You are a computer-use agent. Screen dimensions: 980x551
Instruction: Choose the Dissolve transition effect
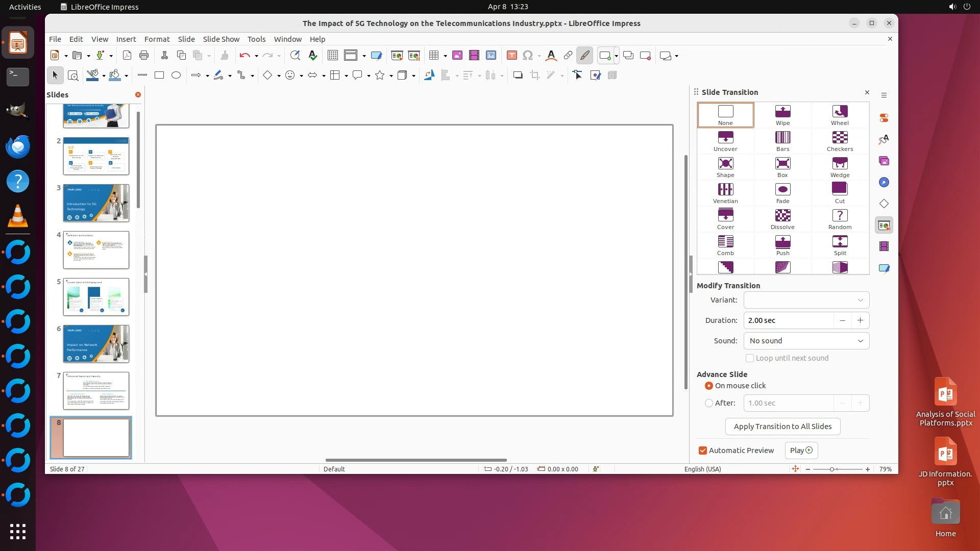(782, 219)
